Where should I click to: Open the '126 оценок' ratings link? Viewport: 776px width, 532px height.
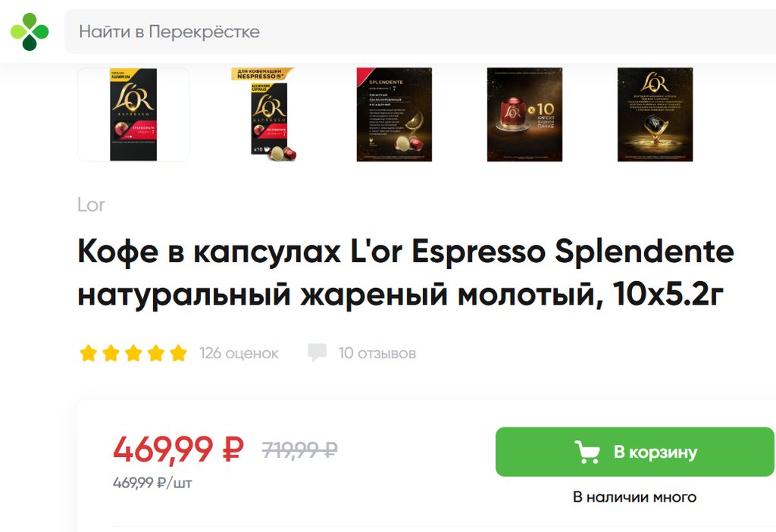(239, 353)
